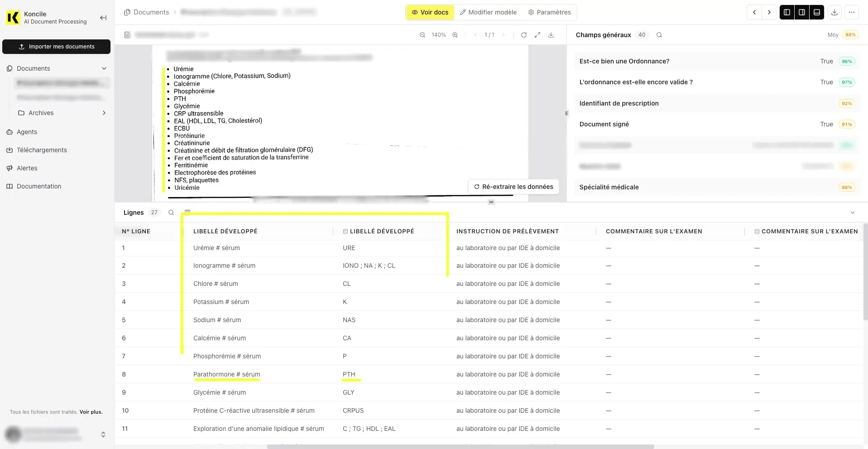Open the Alertes section

coord(27,168)
